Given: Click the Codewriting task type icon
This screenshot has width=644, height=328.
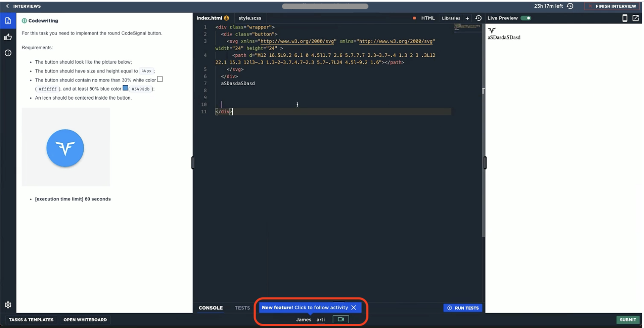Looking at the screenshot, I should click(x=24, y=21).
